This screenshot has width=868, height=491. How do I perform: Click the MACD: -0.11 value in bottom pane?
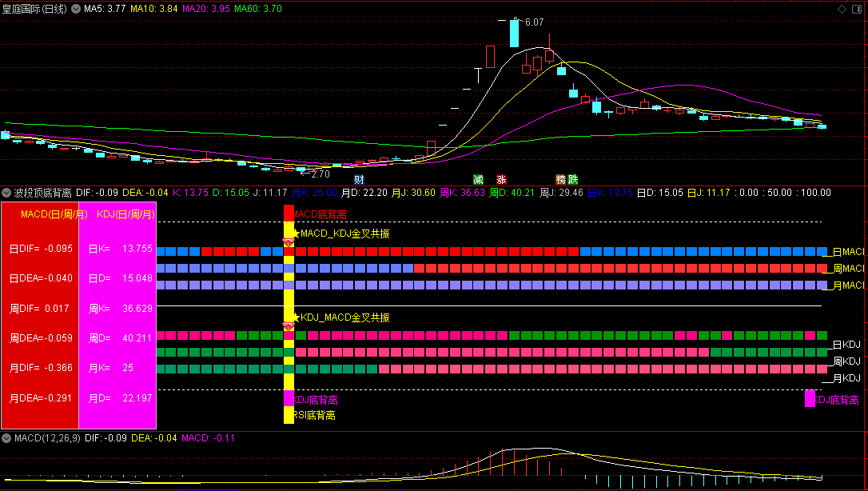click(208, 438)
